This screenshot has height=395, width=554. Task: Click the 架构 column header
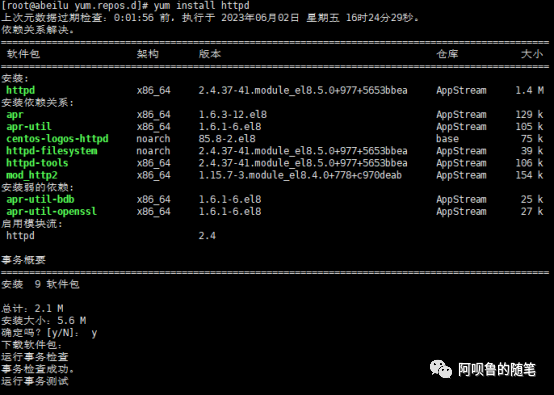tap(148, 54)
